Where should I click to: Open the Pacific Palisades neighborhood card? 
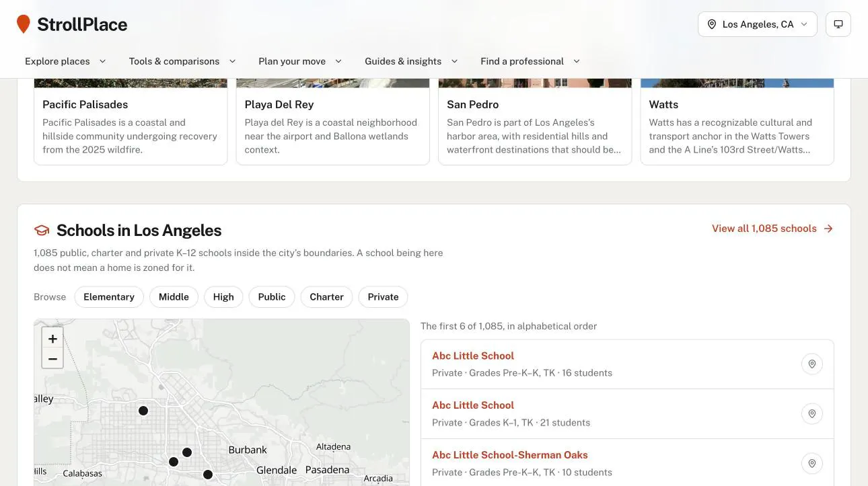[x=131, y=122]
